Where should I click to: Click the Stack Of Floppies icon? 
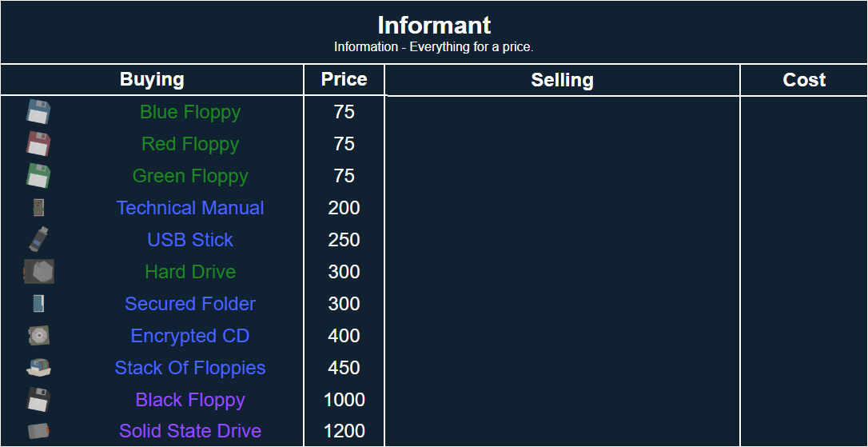pyautogui.click(x=38, y=368)
